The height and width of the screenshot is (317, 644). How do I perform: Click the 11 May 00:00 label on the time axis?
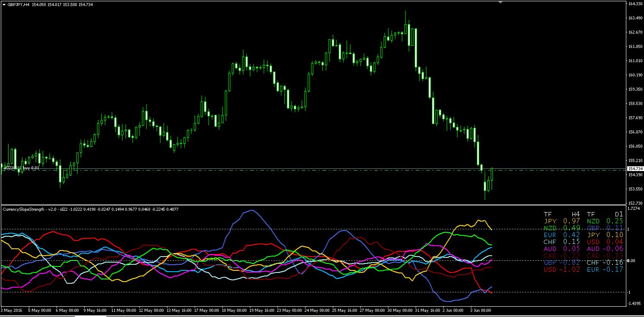tap(124, 310)
